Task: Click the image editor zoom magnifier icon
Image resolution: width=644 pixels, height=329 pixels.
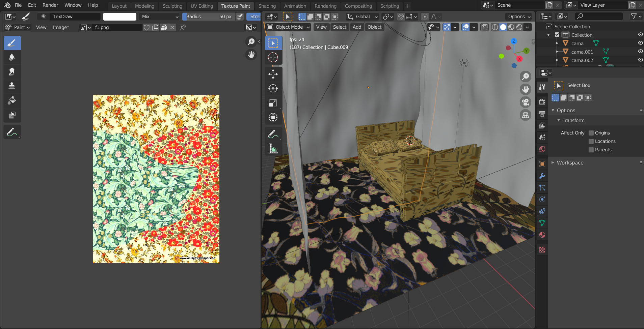Action: click(x=251, y=42)
